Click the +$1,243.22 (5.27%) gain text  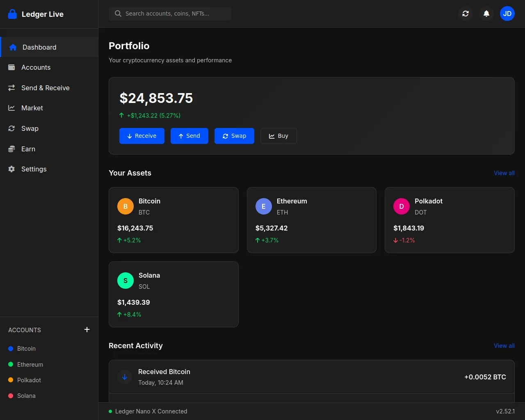pos(153,116)
